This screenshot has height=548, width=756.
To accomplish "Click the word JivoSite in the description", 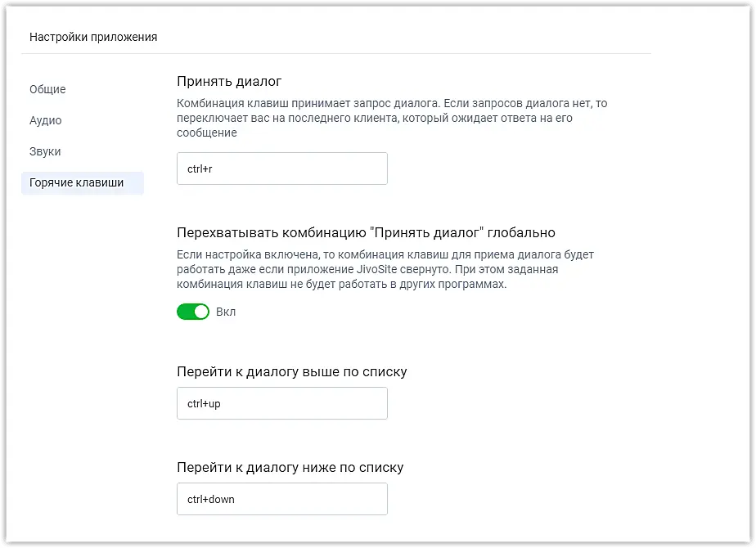I will [377, 269].
